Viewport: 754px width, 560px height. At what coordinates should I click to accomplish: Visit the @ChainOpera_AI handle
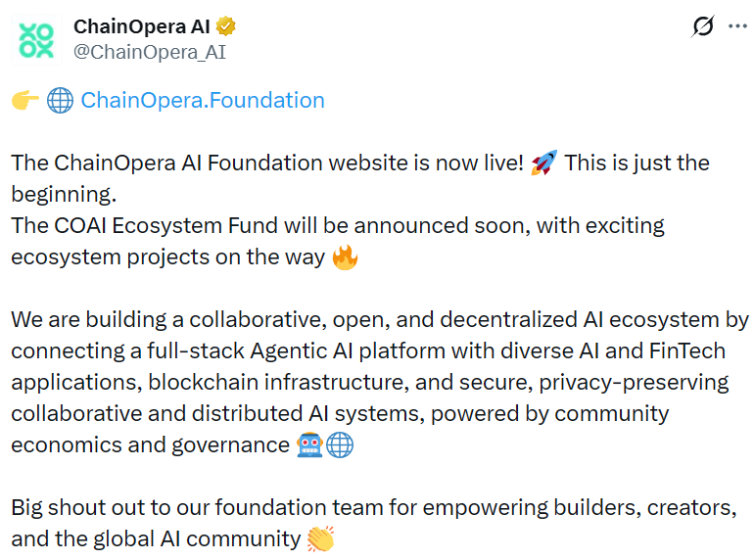[x=150, y=52]
